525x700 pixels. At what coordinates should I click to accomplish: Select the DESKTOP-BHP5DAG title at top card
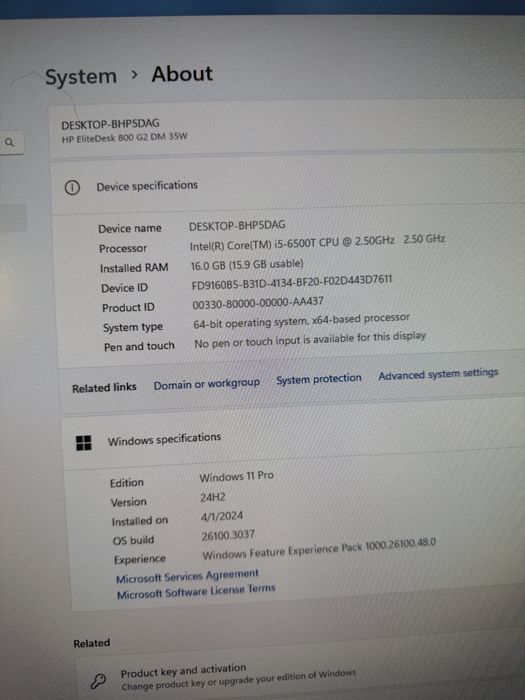coord(110,124)
